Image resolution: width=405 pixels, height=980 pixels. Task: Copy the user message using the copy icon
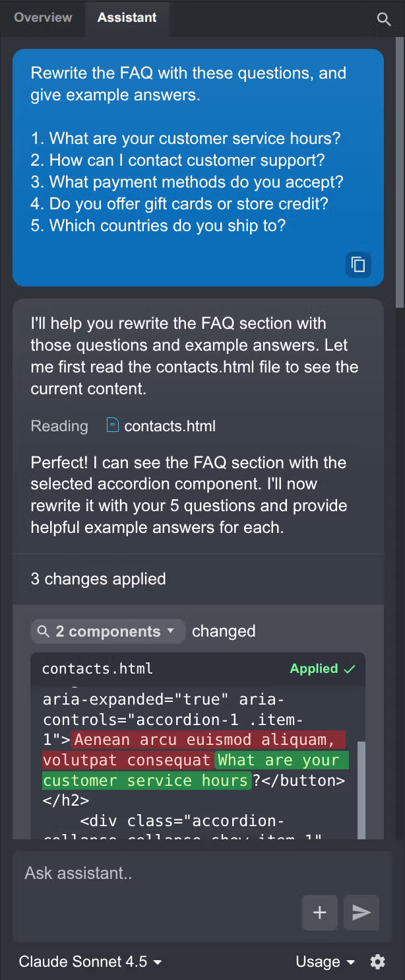tap(358, 265)
